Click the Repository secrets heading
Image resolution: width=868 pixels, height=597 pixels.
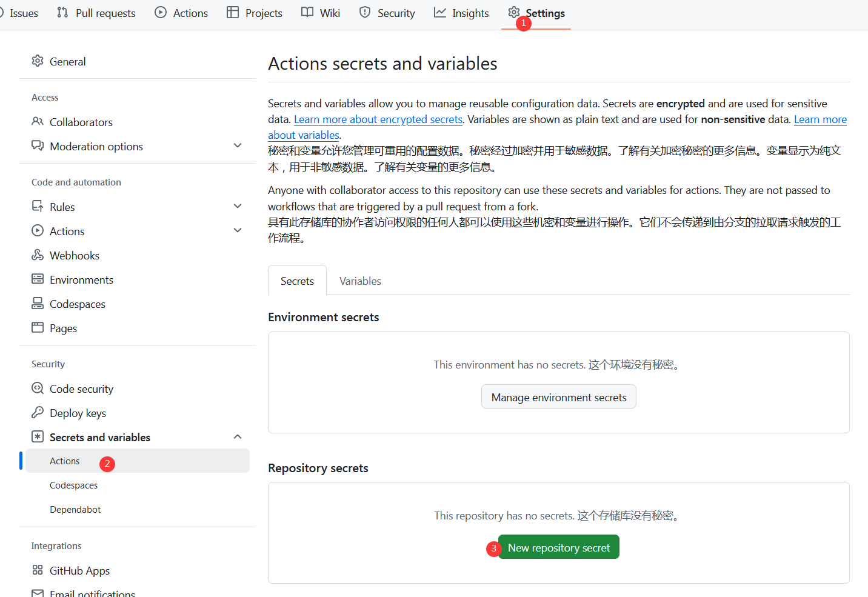point(318,468)
